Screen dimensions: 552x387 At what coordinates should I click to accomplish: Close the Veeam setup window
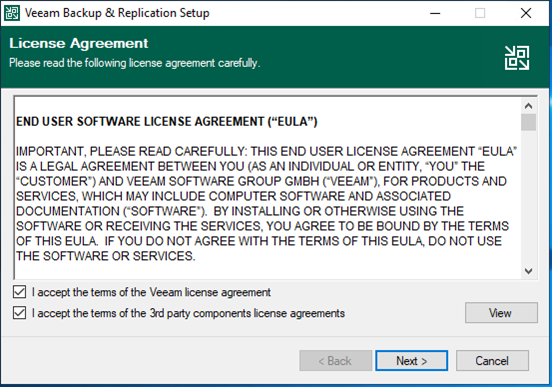(x=526, y=13)
